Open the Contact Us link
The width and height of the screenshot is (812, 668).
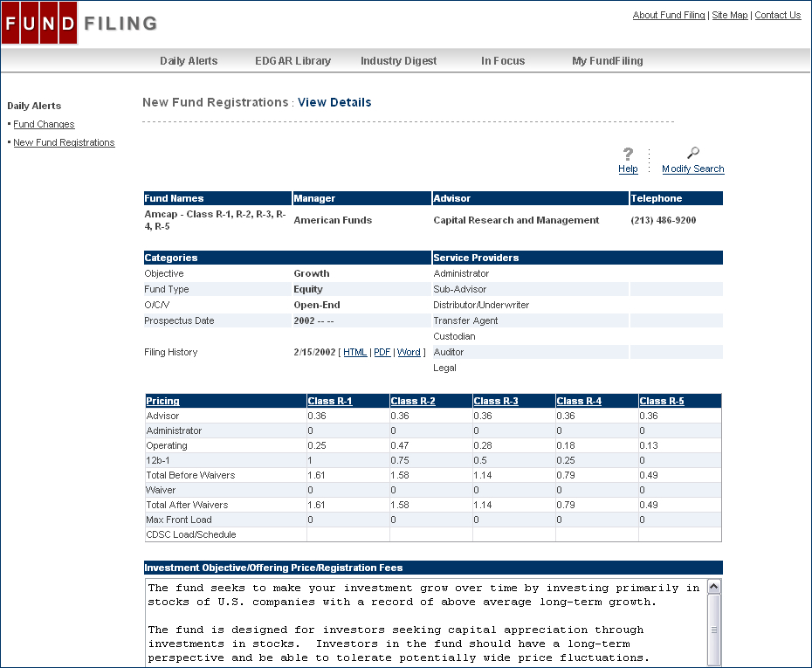(777, 15)
